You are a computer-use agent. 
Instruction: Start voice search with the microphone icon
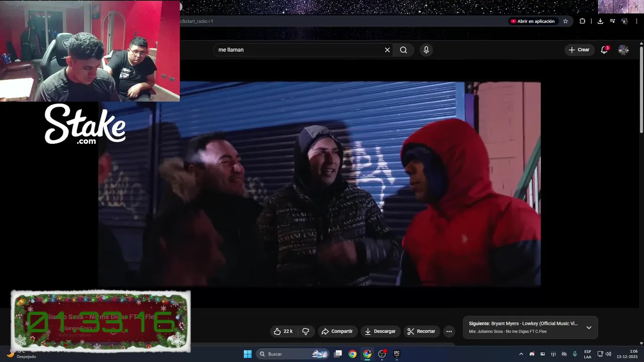426,50
